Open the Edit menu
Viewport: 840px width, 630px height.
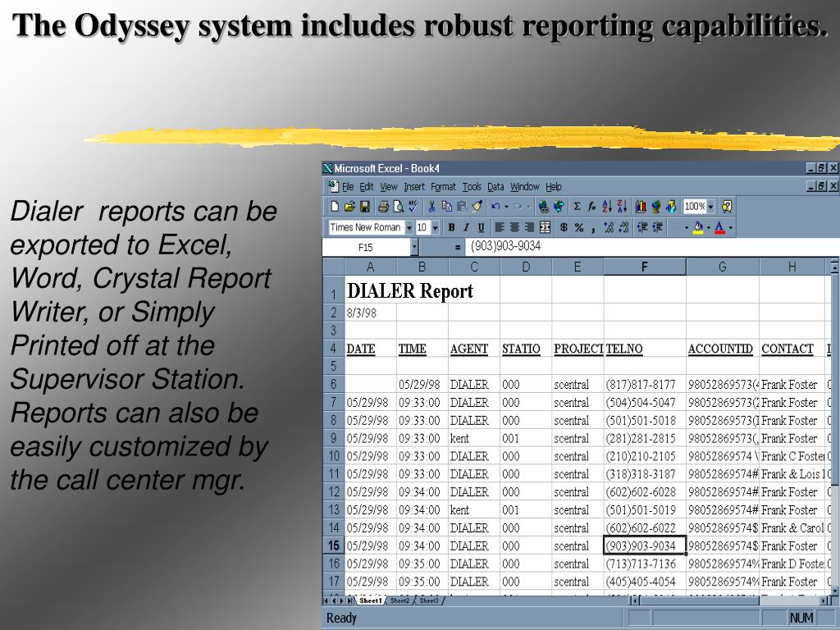click(367, 186)
